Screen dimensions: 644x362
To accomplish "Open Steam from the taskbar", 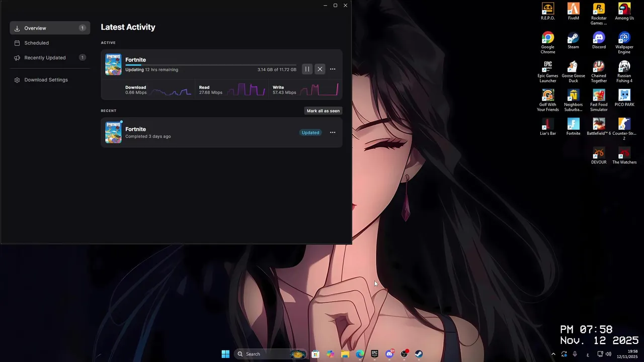I will [x=419, y=354].
